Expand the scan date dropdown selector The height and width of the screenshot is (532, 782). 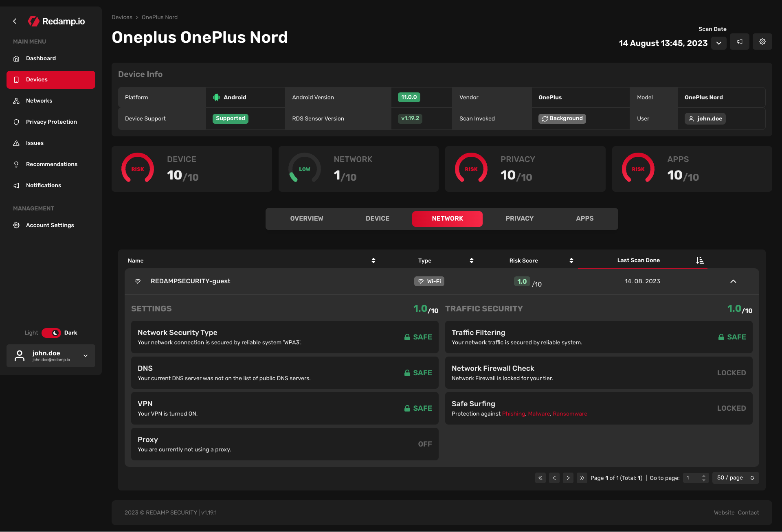(718, 43)
